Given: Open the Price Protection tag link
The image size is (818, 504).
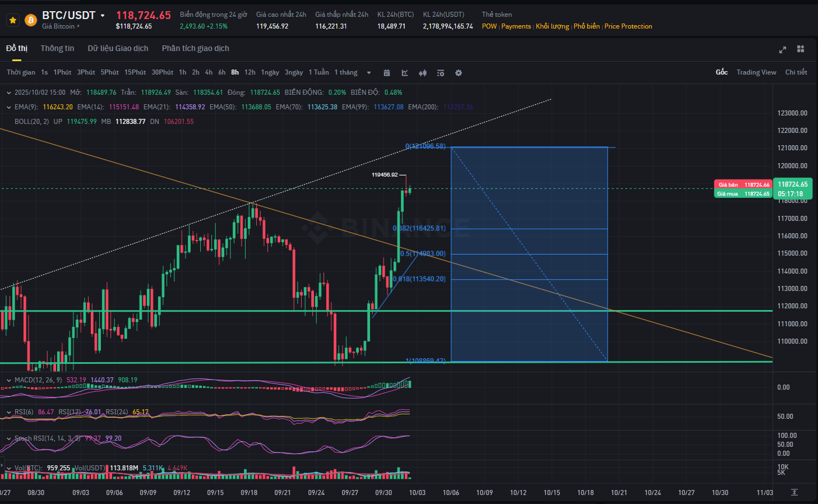Looking at the screenshot, I should [x=628, y=26].
